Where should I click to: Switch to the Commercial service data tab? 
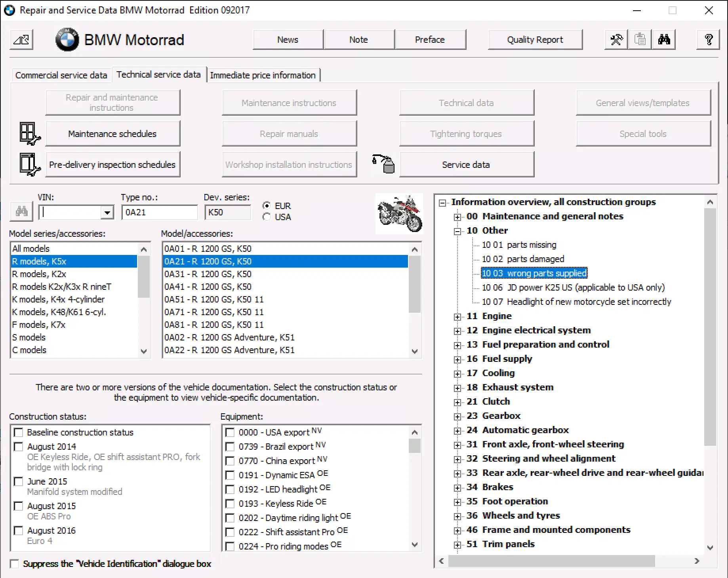(61, 75)
